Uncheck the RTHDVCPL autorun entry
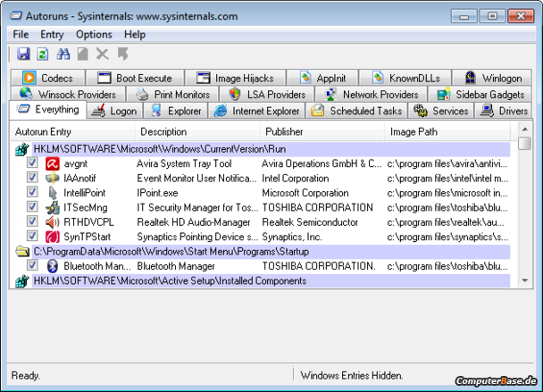The width and height of the screenshot is (543, 392). tap(32, 221)
